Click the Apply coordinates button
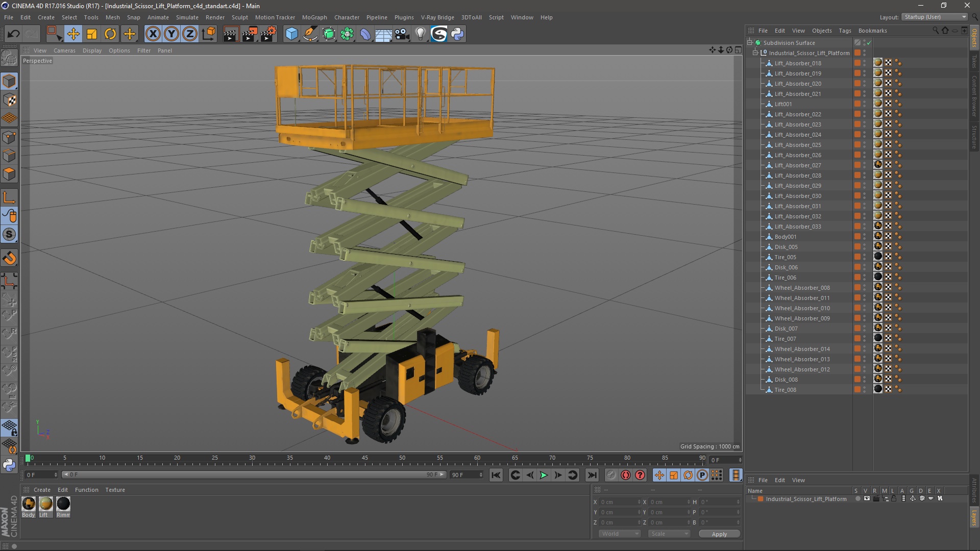980x551 pixels. pos(719,534)
